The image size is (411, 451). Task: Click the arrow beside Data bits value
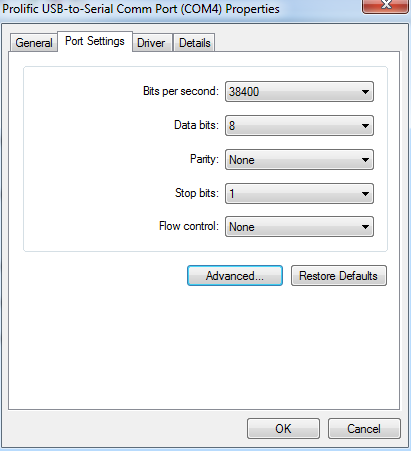(x=365, y=126)
